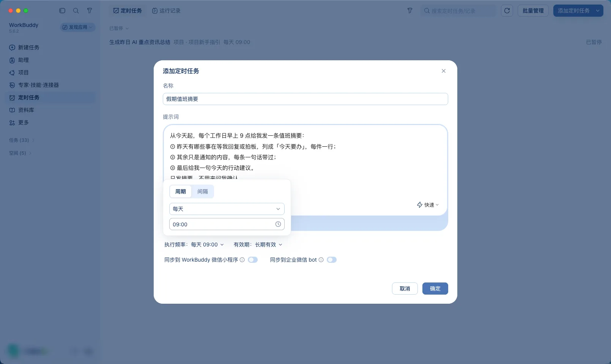Click the 搜索定时任务/记录 search box
The image size is (611, 364).
click(x=458, y=11)
